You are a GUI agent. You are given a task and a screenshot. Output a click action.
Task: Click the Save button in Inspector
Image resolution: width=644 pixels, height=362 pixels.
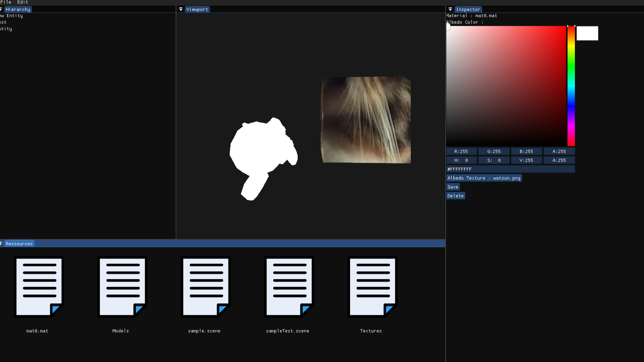click(453, 187)
